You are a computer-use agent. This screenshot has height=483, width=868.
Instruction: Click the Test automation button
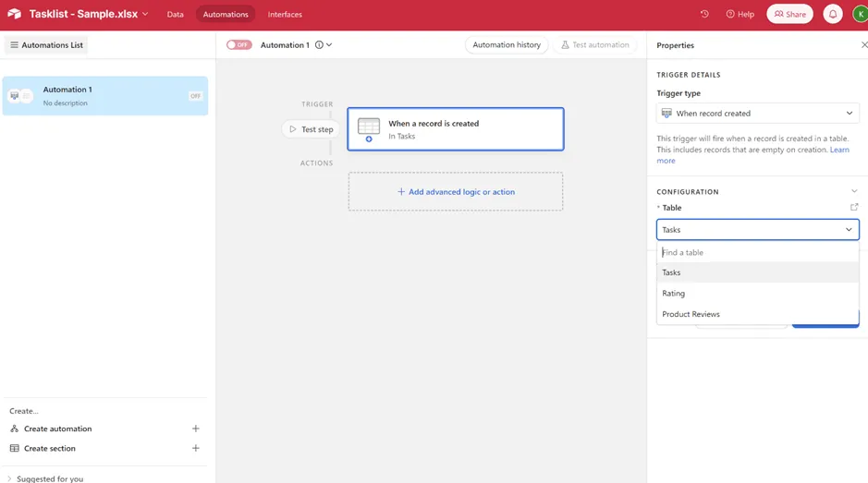point(595,45)
